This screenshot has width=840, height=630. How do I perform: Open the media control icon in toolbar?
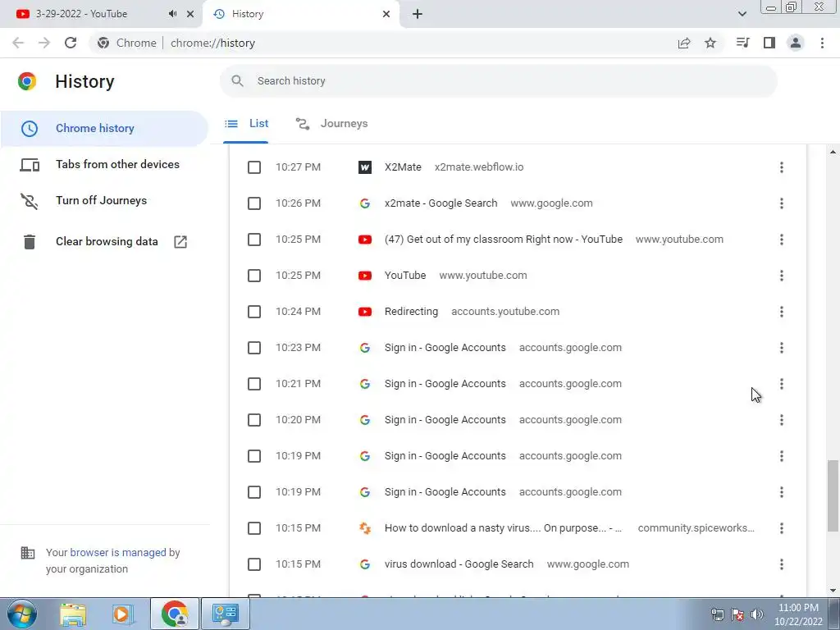742,43
